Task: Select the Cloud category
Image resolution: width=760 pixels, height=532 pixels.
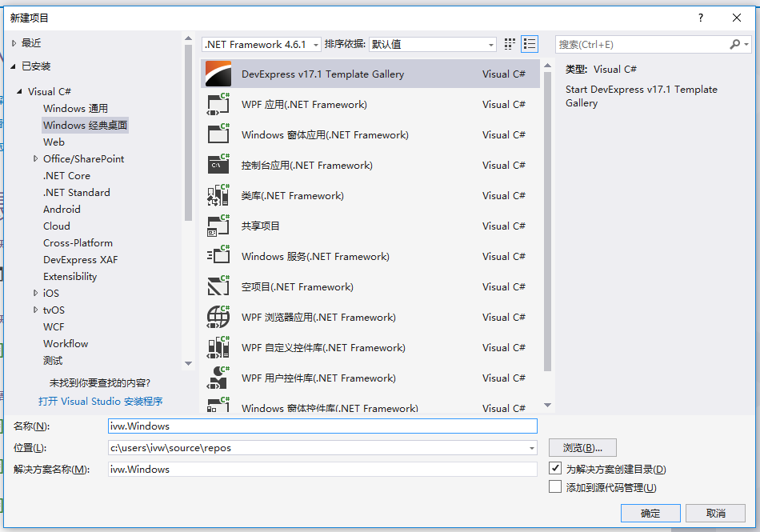Action: (56, 226)
